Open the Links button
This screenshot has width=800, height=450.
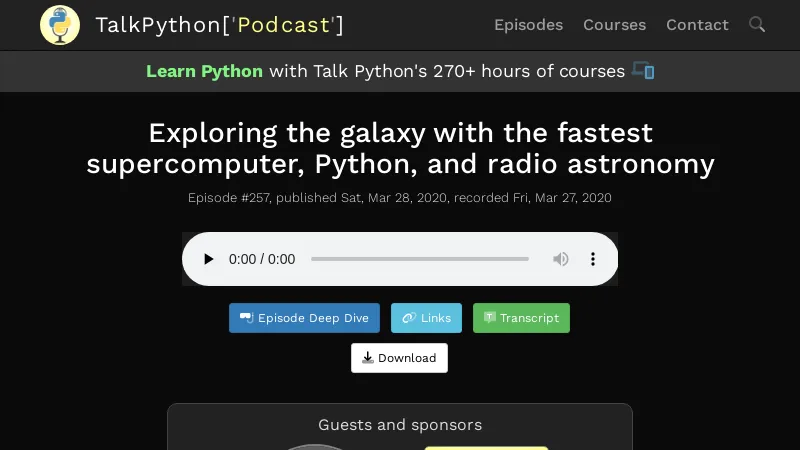pyautogui.click(x=427, y=318)
